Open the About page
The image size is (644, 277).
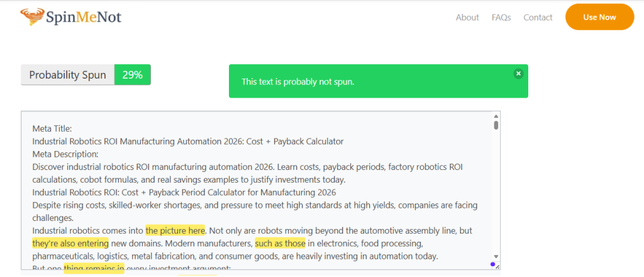[x=467, y=17]
